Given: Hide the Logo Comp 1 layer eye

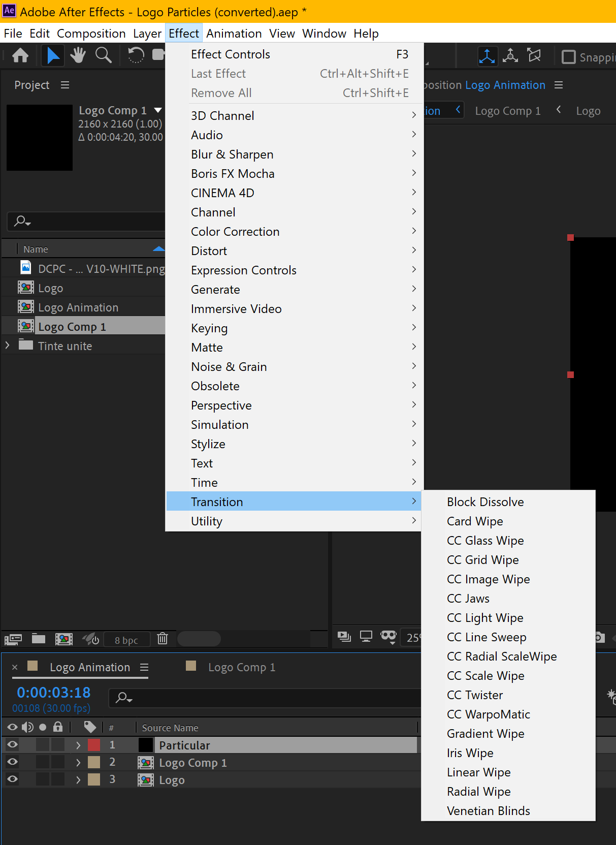Looking at the screenshot, I should pos(13,762).
